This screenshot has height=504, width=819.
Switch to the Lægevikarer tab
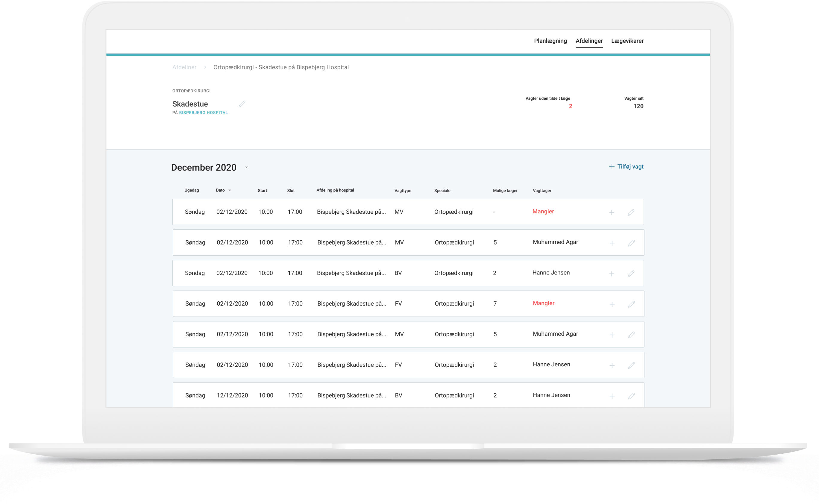point(627,41)
